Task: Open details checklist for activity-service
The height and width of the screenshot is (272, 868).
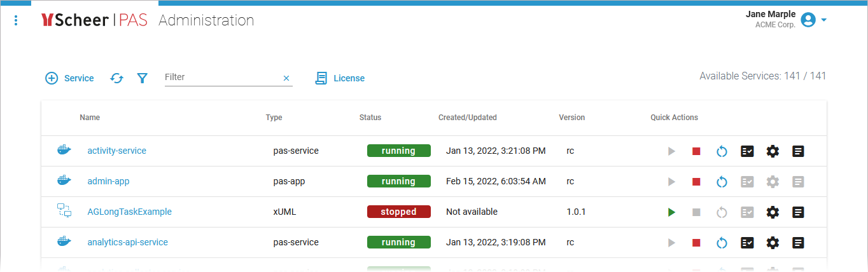Action: pos(747,151)
